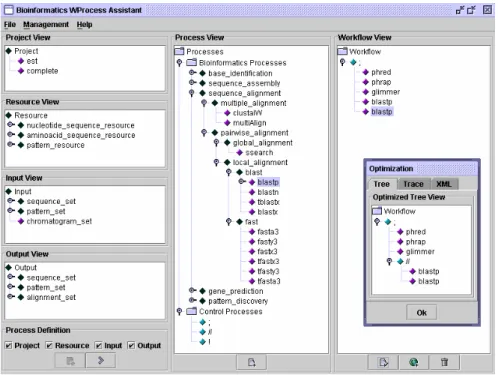Collapse the local_alignment node

pyautogui.click(x=216, y=163)
